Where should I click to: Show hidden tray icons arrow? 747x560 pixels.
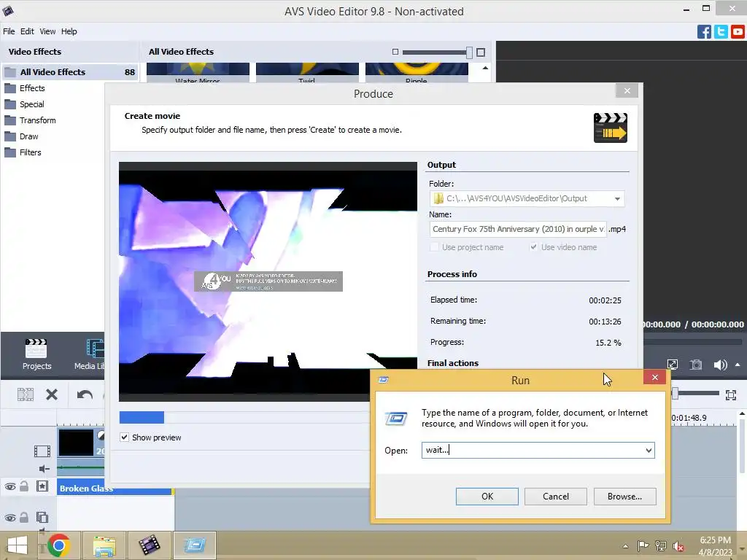coord(625,546)
